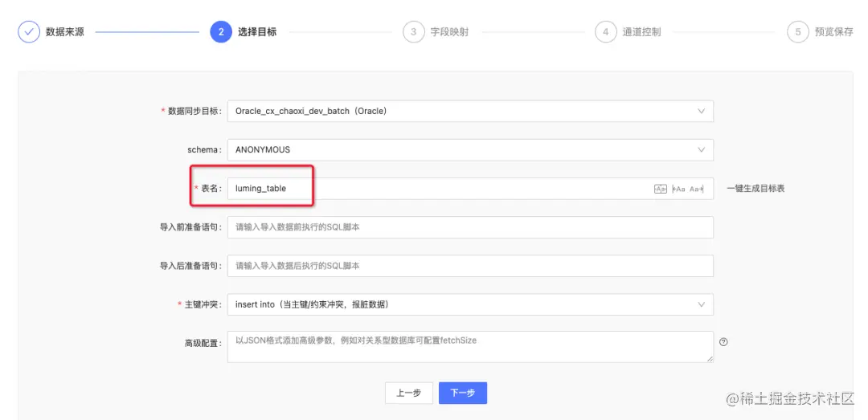
Task: Jump to the 预览保存 step label
Action: coord(833,32)
